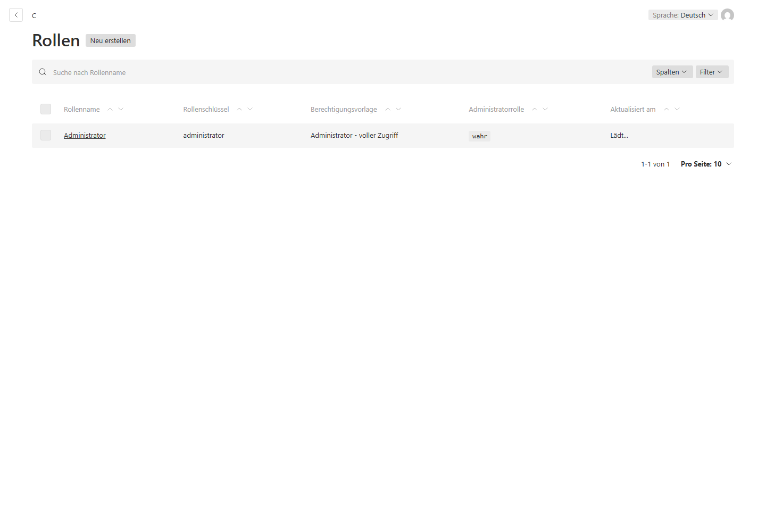The width and height of the screenshot is (766, 532).
Task: Sort Berechtigungsvorlage descending arrow
Action: 398,109
